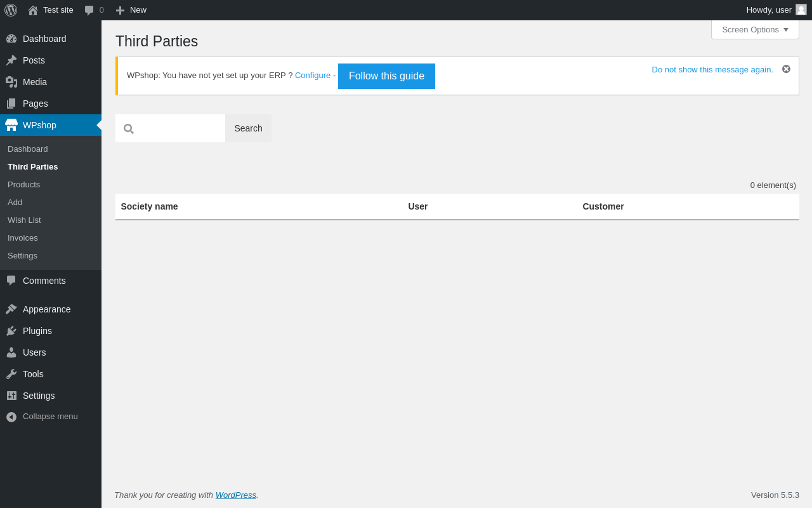Open the WordPress footer link
Viewport: 812px width, 508px height.
(x=236, y=495)
